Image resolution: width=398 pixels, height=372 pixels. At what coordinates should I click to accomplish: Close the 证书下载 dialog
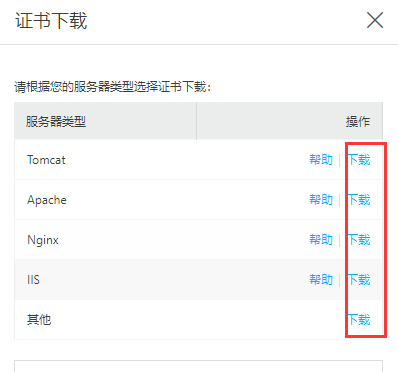click(375, 20)
